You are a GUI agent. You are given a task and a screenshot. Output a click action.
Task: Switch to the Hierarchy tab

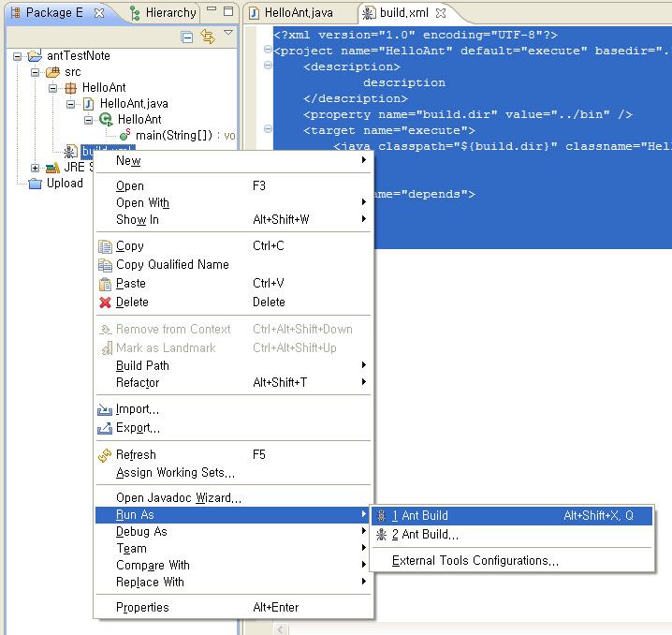[x=163, y=13]
